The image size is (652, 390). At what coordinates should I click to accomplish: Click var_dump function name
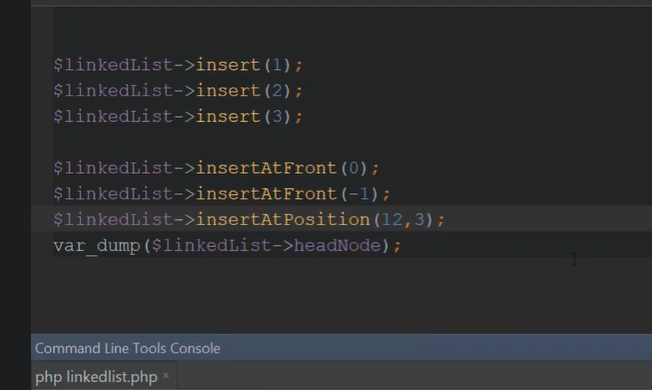click(x=96, y=246)
